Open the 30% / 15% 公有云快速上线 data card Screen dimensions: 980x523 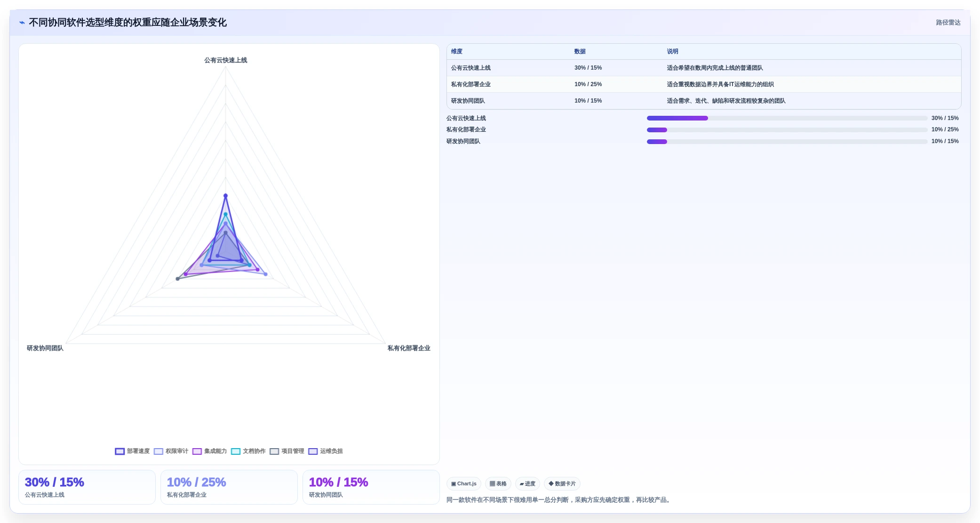click(x=87, y=487)
